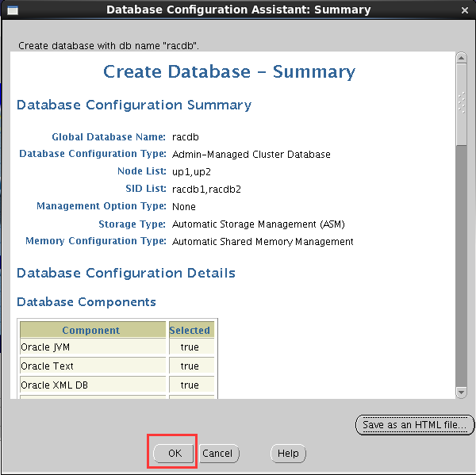This screenshot has height=475, width=476.
Task: Click the Node List value up1,up2
Action: click(x=191, y=172)
